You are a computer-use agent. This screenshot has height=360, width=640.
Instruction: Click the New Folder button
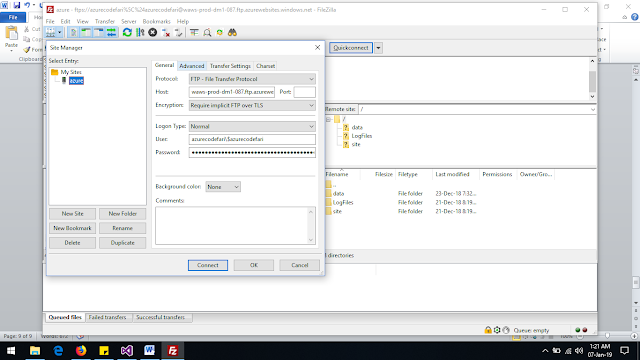pyautogui.click(x=122, y=213)
